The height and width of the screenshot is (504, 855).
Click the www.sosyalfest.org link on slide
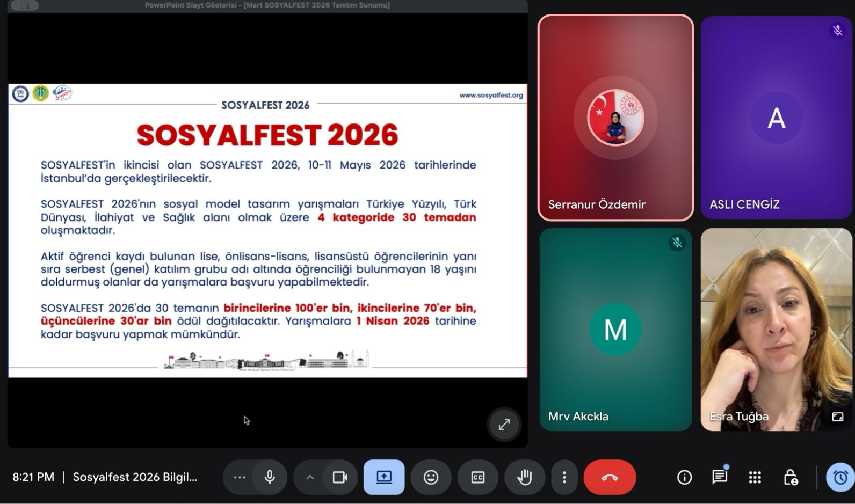(491, 96)
